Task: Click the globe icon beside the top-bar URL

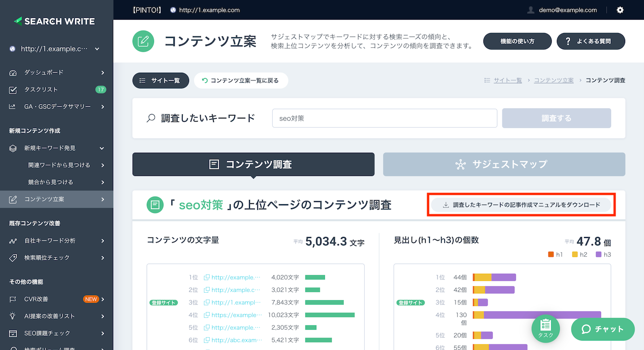Action: [x=173, y=10]
